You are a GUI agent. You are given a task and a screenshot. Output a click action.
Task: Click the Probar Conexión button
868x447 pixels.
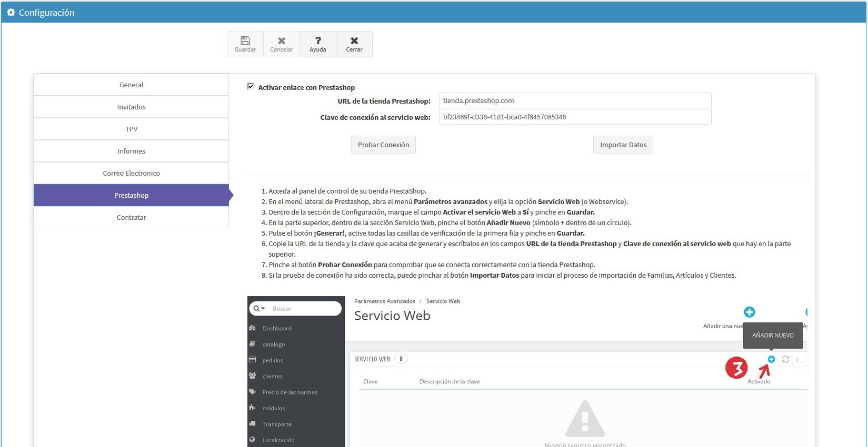coord(383,145)
